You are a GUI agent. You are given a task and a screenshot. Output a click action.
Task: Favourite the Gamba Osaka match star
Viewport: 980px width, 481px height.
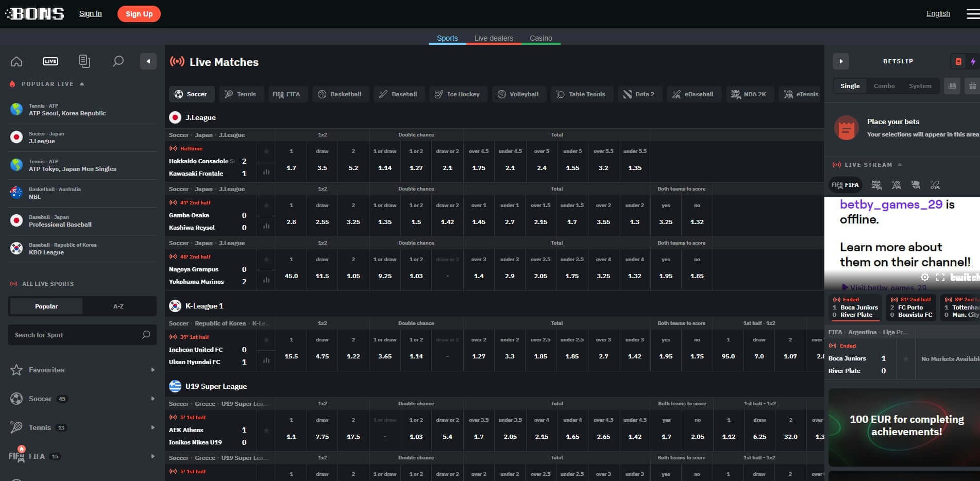coord(266,205)
